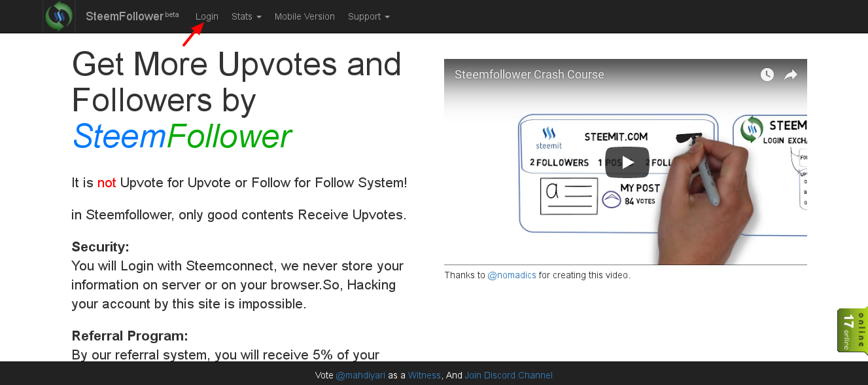Viewport: 868px width, 385px height.
Task: Open the Stats dropdown menu
Action: (246, 16)
